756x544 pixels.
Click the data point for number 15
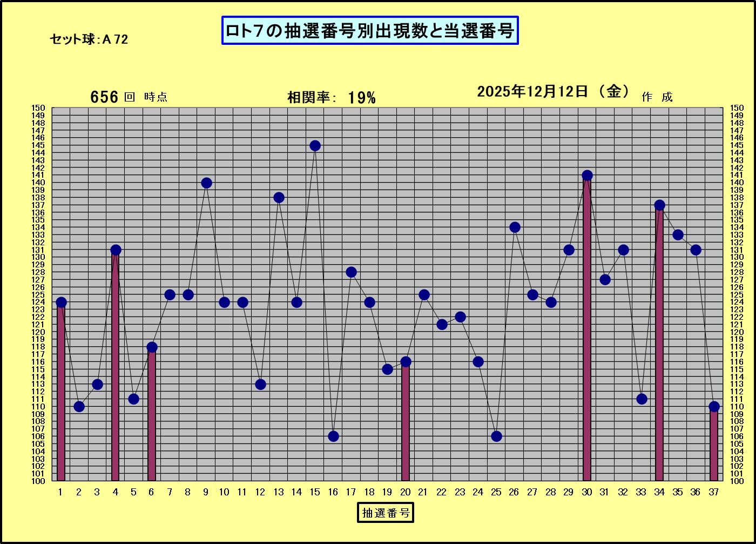coord(315,146)
